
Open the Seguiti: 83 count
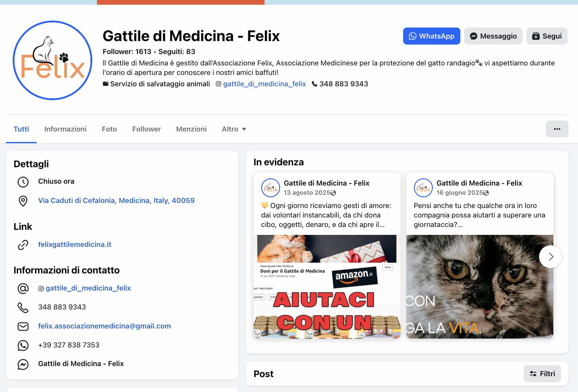coord(177,52)
